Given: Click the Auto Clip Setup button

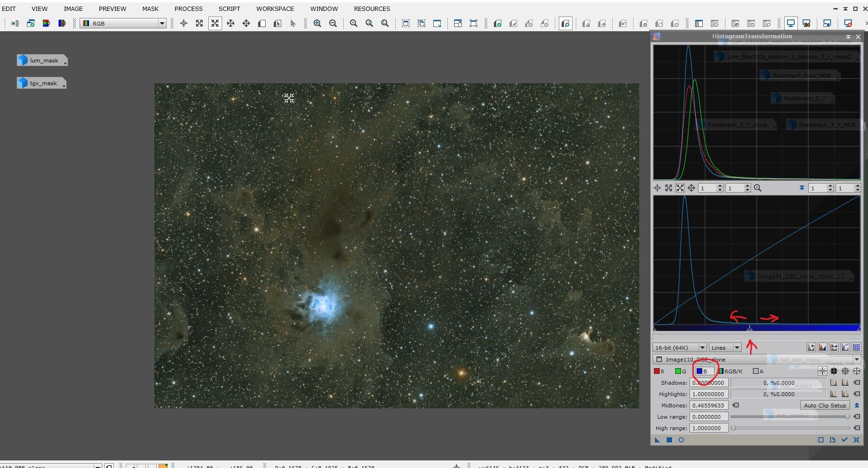Looking at the screenshot, I should tap(824, 405).
